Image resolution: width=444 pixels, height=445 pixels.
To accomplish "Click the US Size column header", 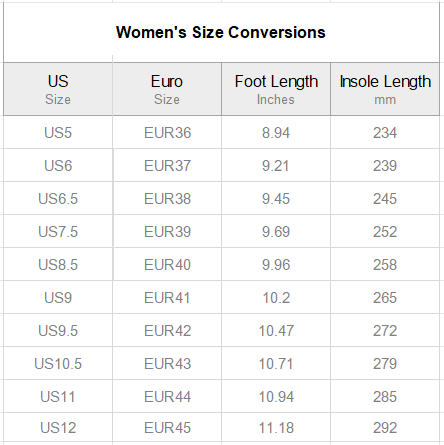I will pyautogui.click(x=58, y=89).
